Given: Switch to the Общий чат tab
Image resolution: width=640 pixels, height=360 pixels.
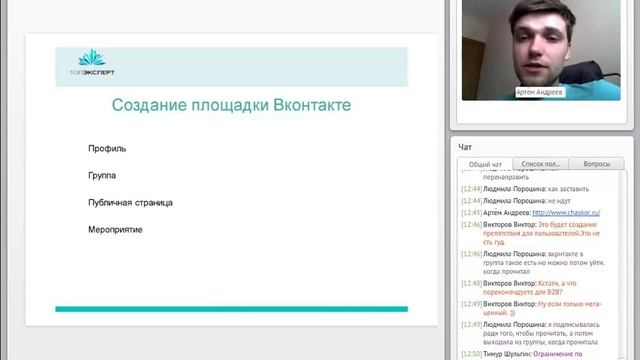Looking at the screenshot, I should [x=485, y=164].
